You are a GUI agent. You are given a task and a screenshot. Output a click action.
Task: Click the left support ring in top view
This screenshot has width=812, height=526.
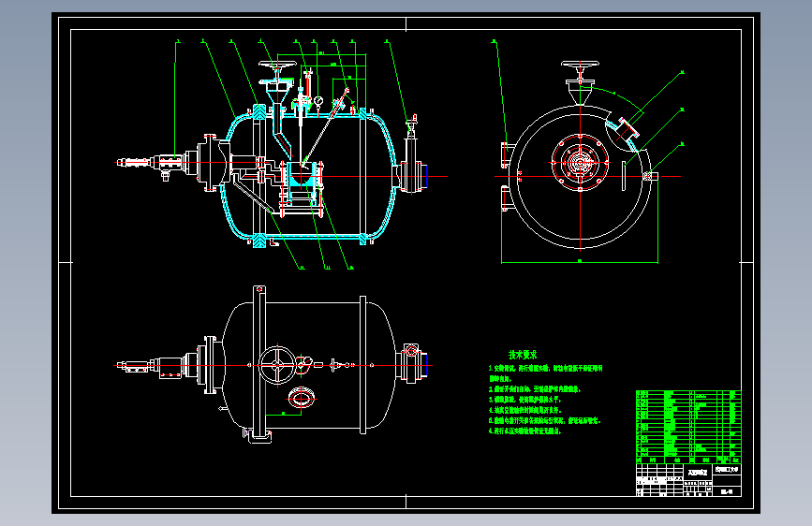click(258, 364)
